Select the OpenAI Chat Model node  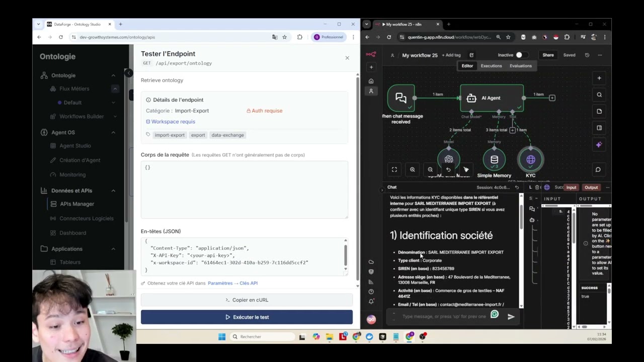point(448,160)
